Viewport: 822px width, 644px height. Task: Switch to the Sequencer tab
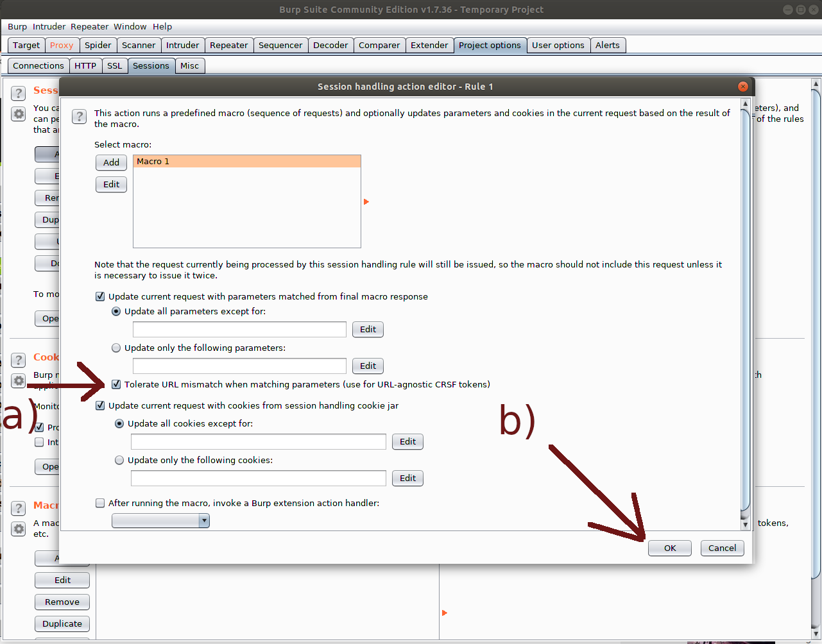pyautogui.click(x=280, y=45)
